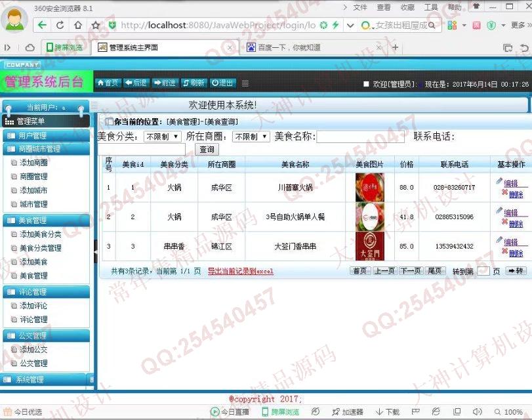Screen dimensions: 532x420
Task: Click 导出当前记录到excel link
Action: coord(241,271)
